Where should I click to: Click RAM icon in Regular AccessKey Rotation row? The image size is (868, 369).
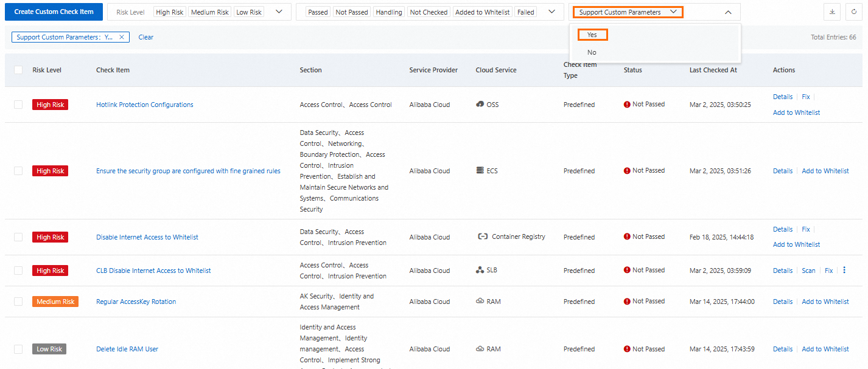pyautogui.click(x=480, y=302)
